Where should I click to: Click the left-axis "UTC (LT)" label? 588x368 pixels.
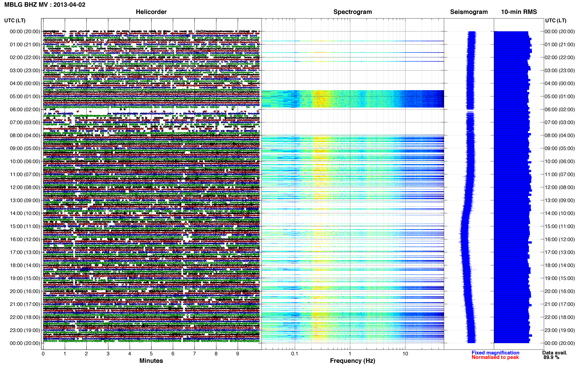(15, 20)
